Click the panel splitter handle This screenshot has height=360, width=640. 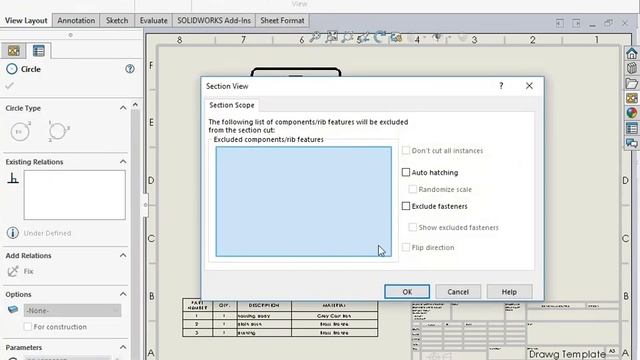click(x=145, y=204)
